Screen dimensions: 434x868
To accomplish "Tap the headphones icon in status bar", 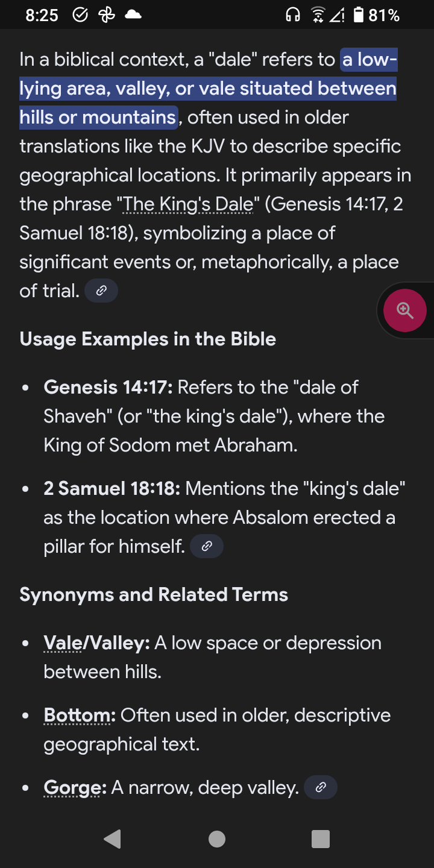I will click(x=293, y=15).
